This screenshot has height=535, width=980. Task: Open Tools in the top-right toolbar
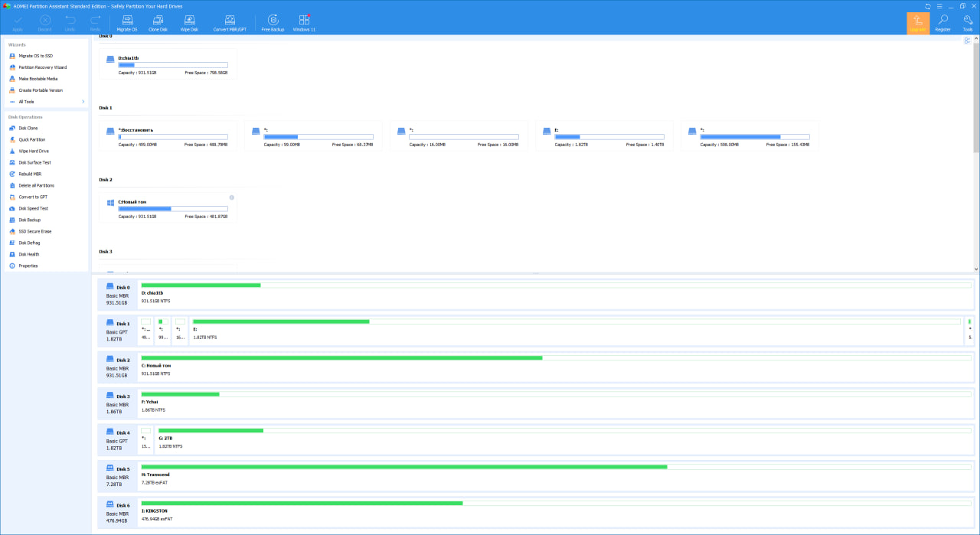968,23
